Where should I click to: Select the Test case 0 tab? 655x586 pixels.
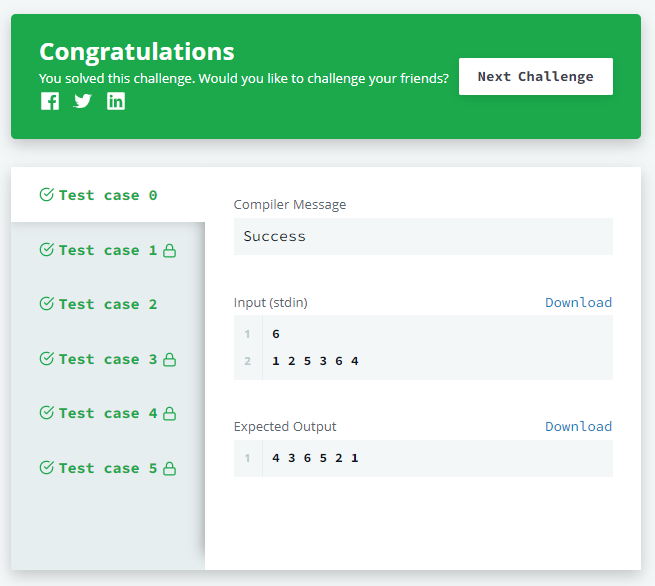click(x=108, y=195)
